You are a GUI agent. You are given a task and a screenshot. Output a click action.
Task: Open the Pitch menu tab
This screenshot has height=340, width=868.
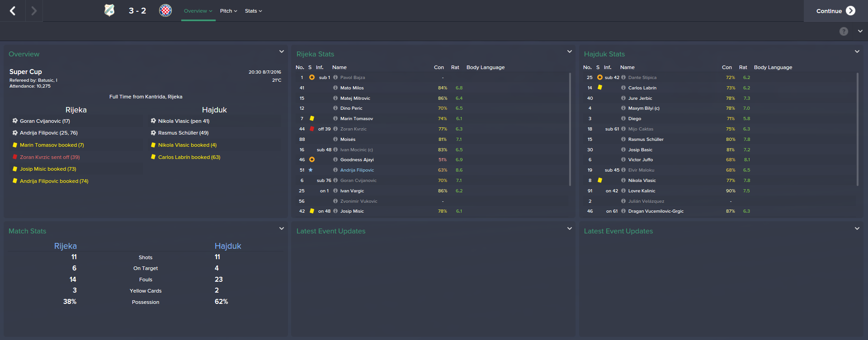pyautogui.click(x=228, y=11)
